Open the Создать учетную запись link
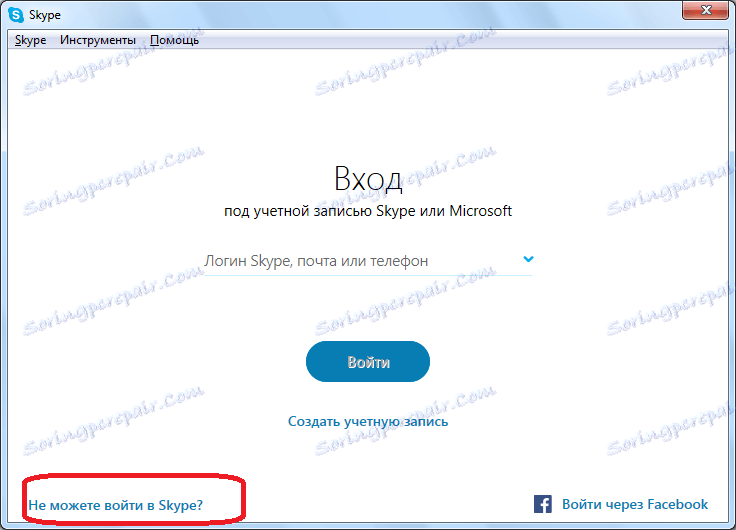Image resolution: width=736 pixels, height=530 pixels. tap(368, 422)
